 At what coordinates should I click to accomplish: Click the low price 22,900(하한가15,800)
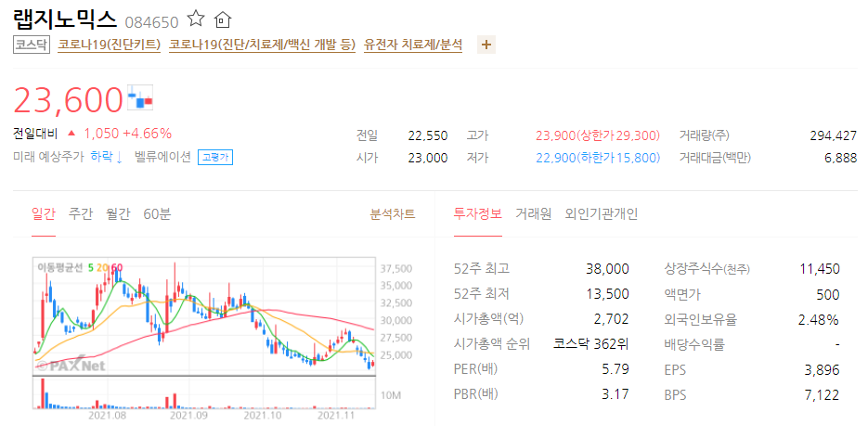tap(598, 159)
